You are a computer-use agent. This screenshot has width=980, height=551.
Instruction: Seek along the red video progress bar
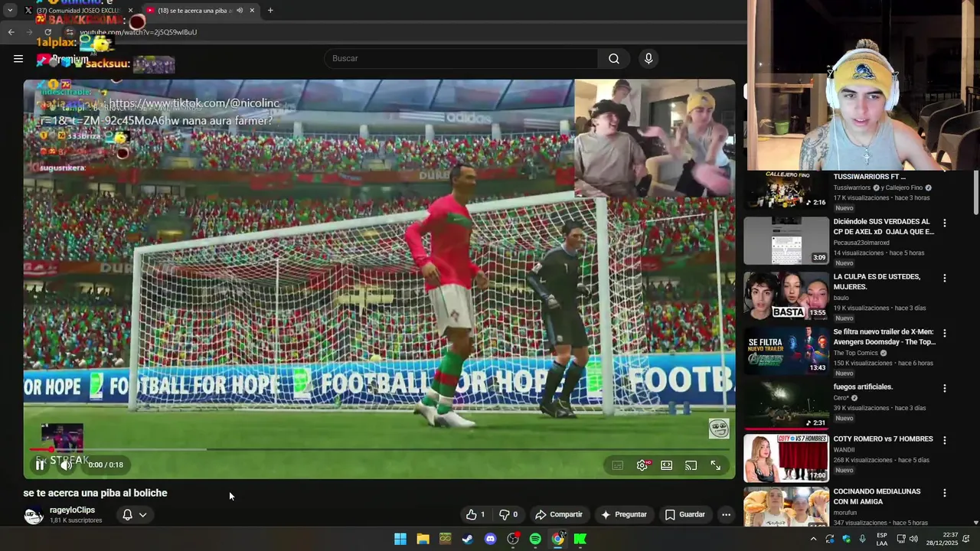[379, 449]
